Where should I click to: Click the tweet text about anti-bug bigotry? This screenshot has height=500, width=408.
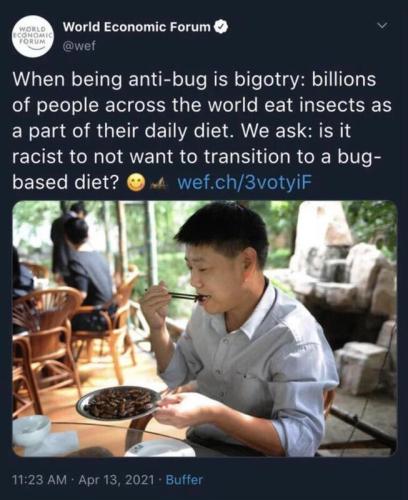(x=202, y=131)
